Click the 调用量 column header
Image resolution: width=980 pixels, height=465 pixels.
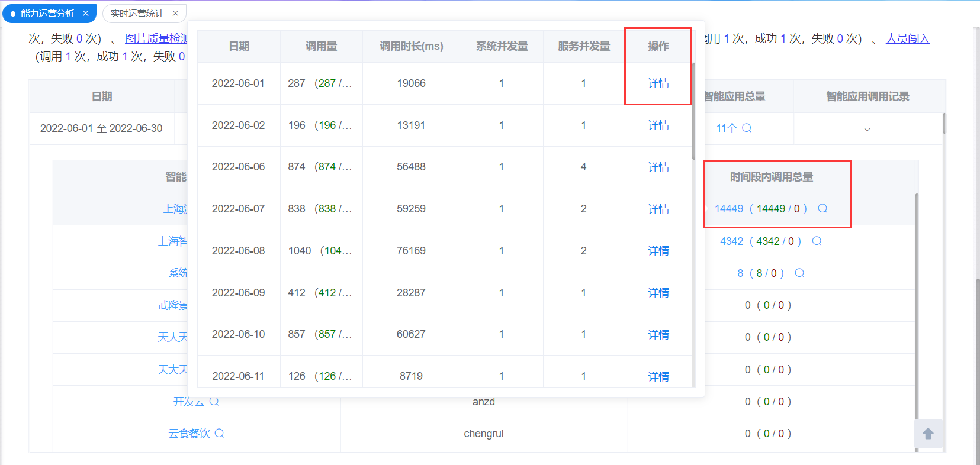point(322,46)
